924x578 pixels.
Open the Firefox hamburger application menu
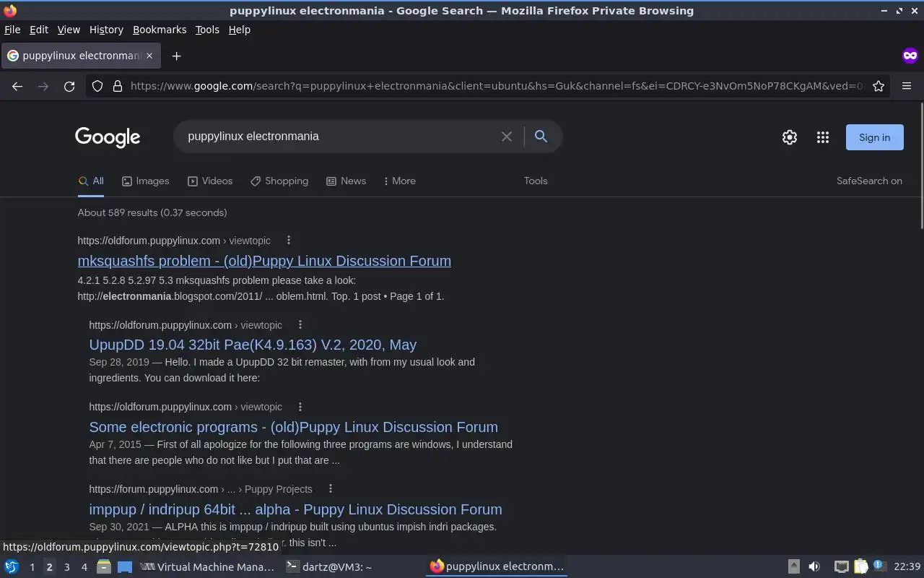click(907, 86)
